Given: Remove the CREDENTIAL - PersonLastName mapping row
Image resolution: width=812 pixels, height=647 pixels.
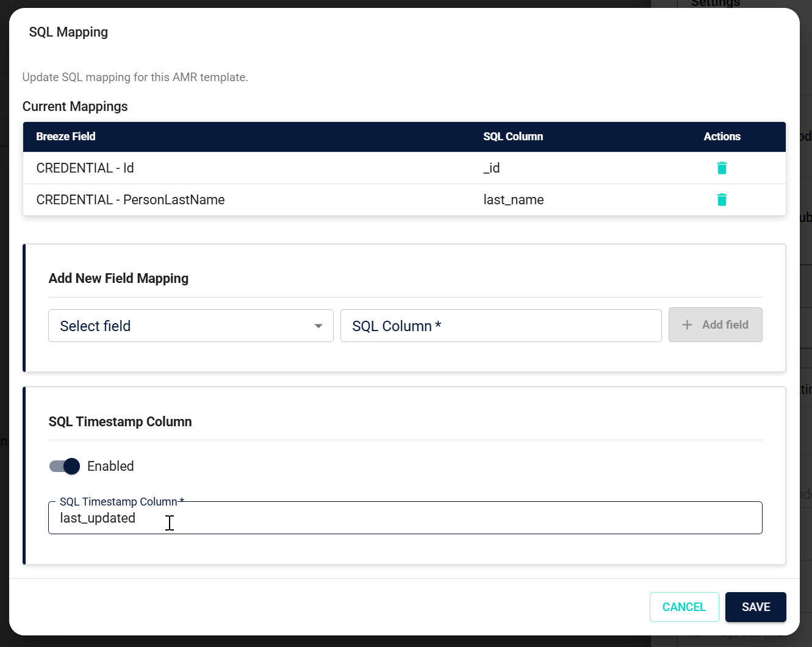Looking at the screenshot, I should click(722, 199).
